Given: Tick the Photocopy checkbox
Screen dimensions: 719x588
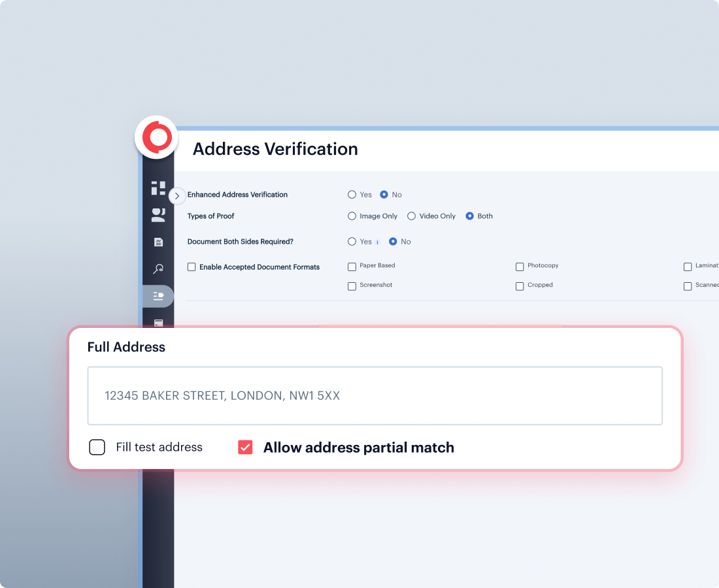Looking at the screenshot, I should (520, 267).
